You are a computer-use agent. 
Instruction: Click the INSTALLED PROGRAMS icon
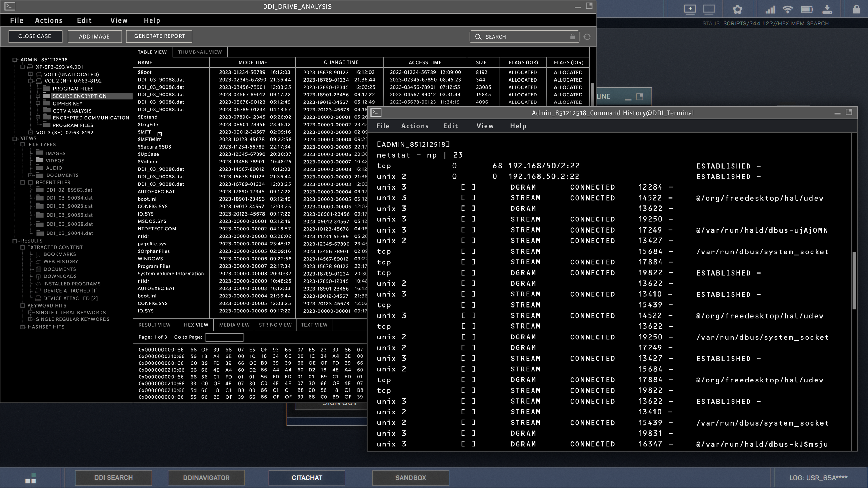(38, 284)
